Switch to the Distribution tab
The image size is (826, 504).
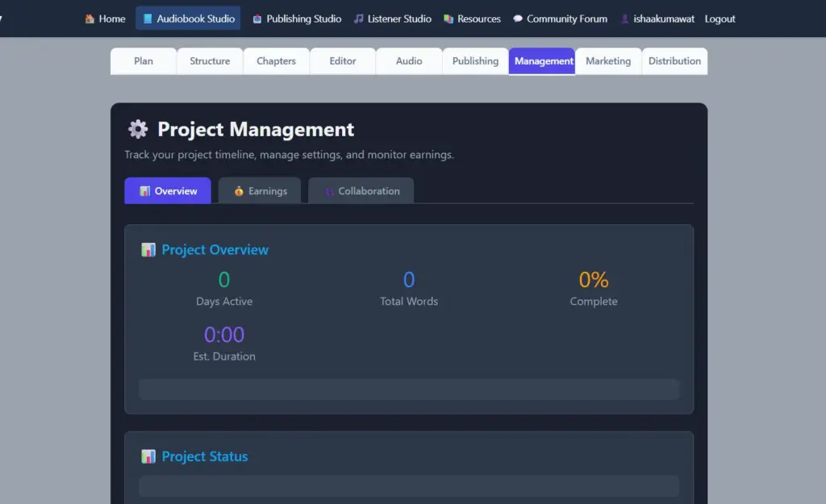(675, 60)
